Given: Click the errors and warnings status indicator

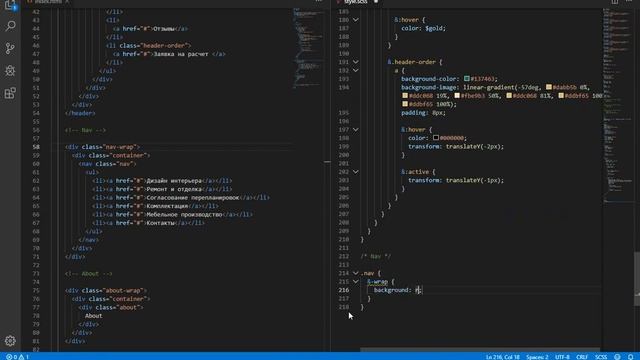Looking at the screenshot, I should [17, 357].
